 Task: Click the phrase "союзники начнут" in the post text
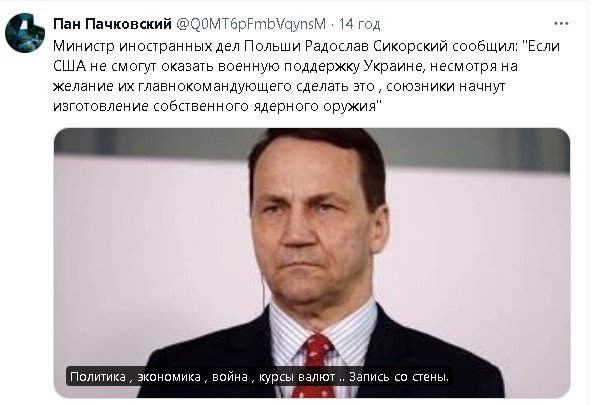coord(446,87)
